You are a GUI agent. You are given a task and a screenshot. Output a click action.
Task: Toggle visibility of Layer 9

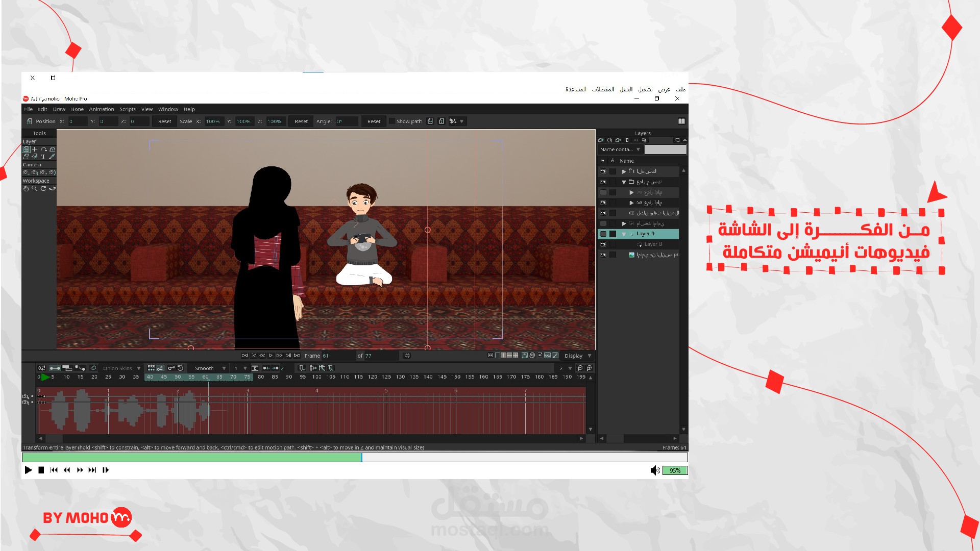click(x=603, y=234)
